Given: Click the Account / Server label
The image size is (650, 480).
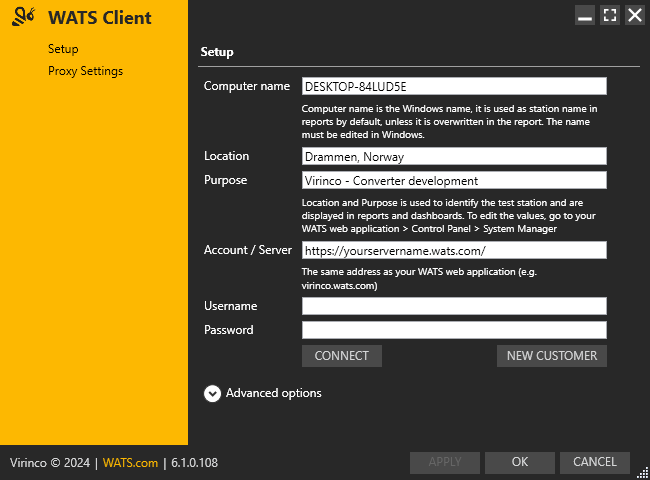Looking at the screenshot, I should (248, 250).
